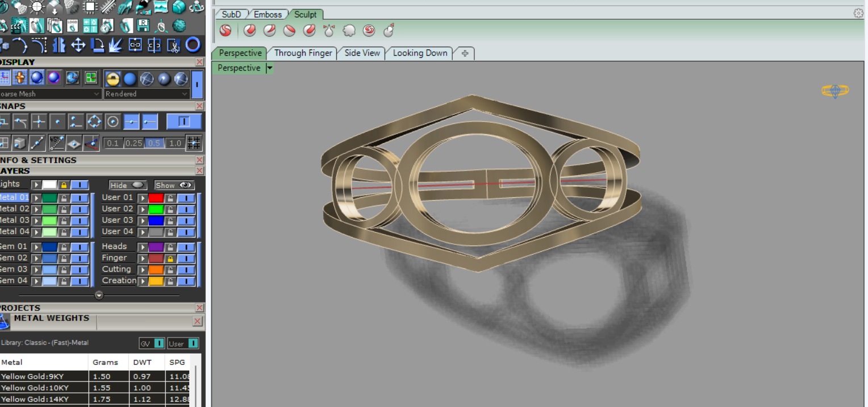Screen dimensions: 868x407
Task: Click the move arrows tool icon
Action: point(78,45)
